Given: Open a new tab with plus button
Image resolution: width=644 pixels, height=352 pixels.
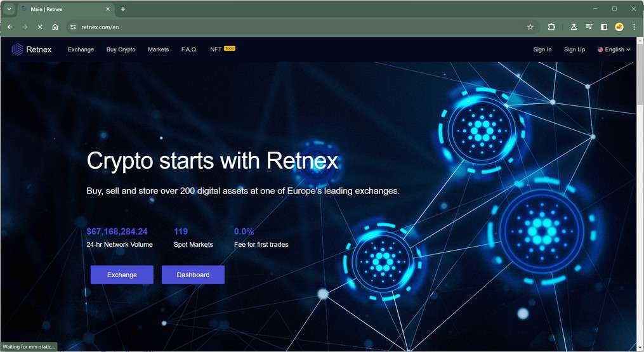Looking at the screenshot, I should 123,9.
